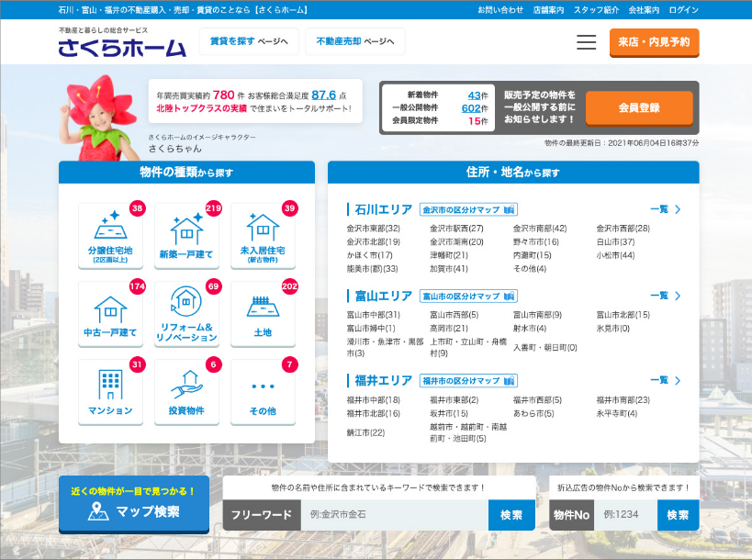
Task: Open 金沢市駅西(27) listings
Action: pos(456,229)
